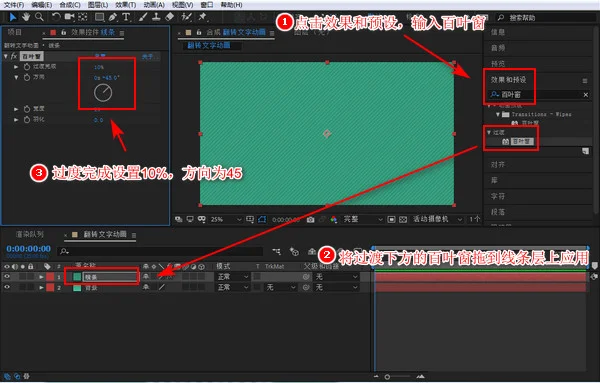Select the Zoom magnifier tool
Viewport: 600px width, 383px height.
pos(39,17)
